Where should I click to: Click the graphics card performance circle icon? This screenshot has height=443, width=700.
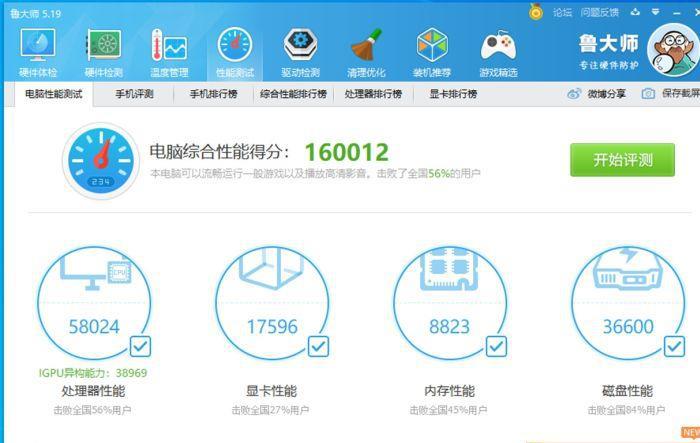(272, 303)
